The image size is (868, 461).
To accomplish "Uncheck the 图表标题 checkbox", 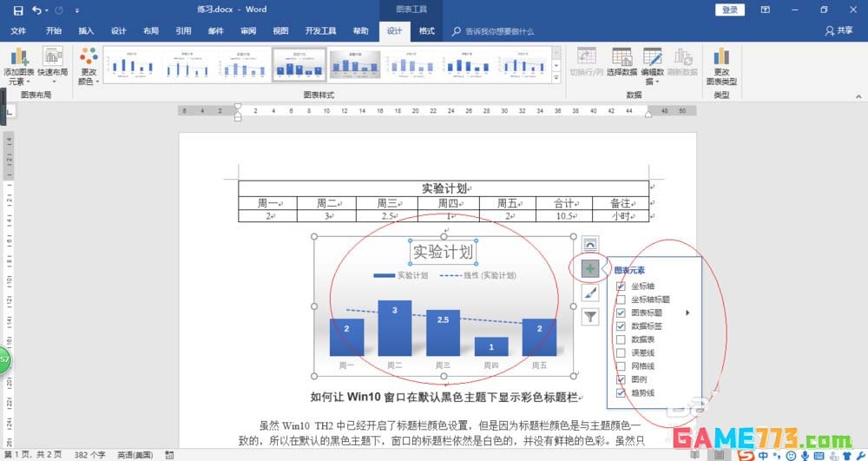I will coord(621,313).
